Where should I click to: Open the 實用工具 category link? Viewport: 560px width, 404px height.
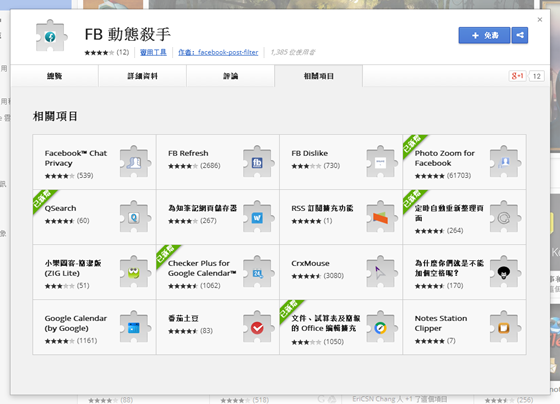pos(153,52)
